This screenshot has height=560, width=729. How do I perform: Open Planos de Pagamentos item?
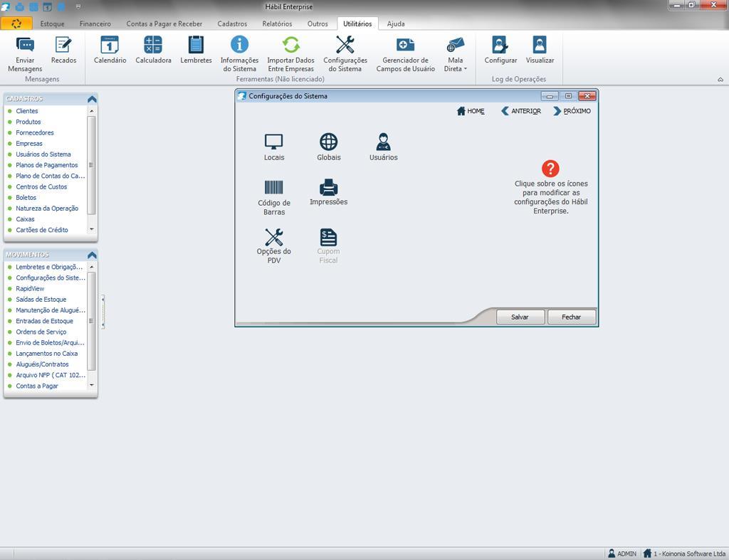pyautogui.click(x=47, y=165)
